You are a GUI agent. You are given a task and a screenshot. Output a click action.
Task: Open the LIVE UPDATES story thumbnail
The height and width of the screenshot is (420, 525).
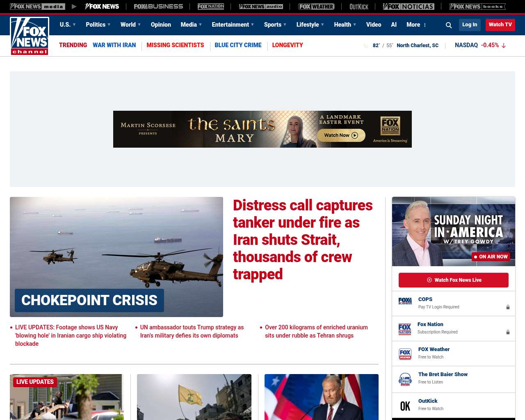(x=67, y=397)
